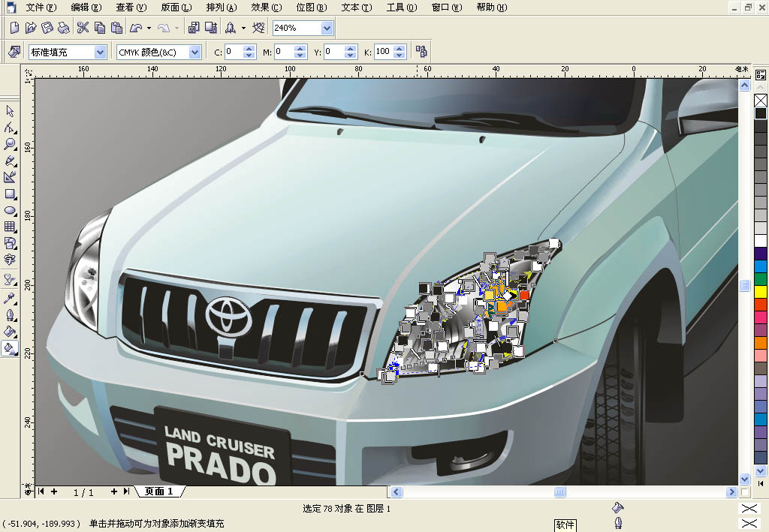Click inside the K value field
This screenshot has width=769, height=532.
pyautogui.click(x=382, y=52)
